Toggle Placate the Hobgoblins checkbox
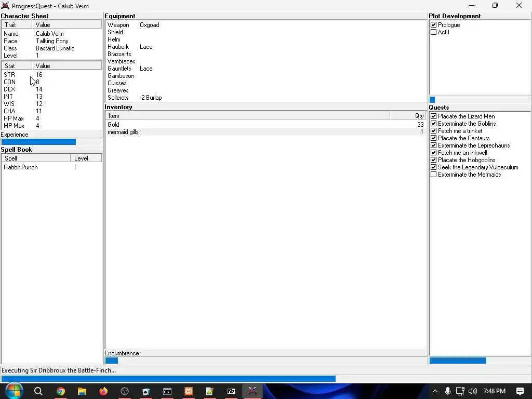This screenshot has height=399, width=532. pyautogui.click(x=433, y=160)
